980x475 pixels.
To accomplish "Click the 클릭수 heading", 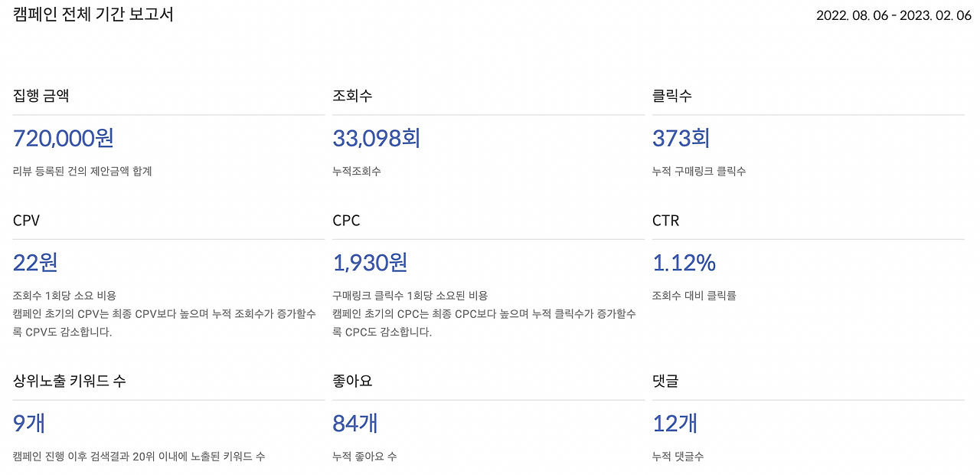I will pyautogui.click(x=672, y=96).
